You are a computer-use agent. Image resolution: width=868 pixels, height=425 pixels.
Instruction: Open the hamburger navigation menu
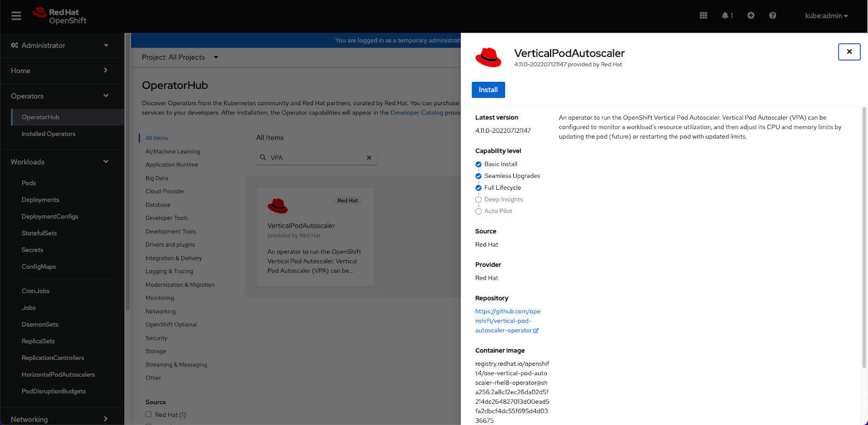[x=16, y=16]
